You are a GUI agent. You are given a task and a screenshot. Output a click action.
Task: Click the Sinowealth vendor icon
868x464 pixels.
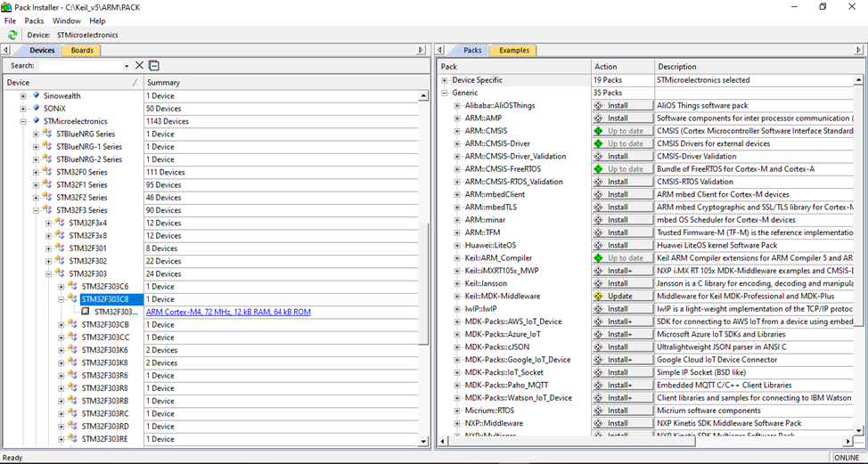pos(36,95)
